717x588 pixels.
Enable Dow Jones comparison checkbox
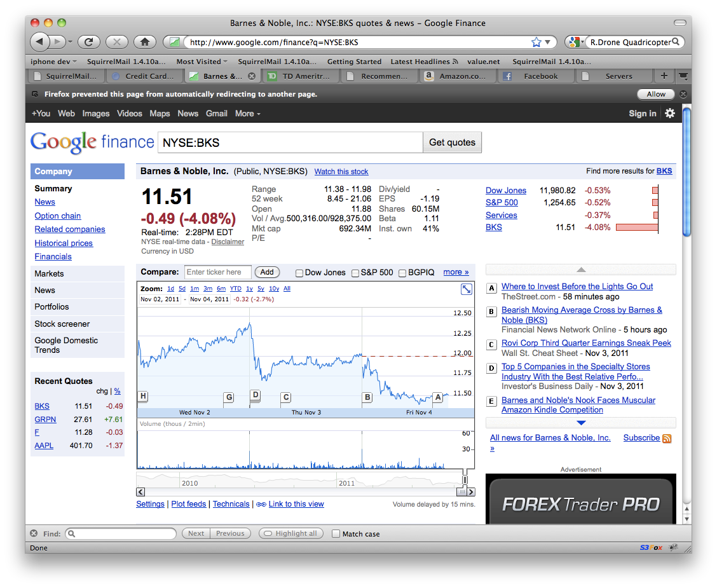(299, 273)
